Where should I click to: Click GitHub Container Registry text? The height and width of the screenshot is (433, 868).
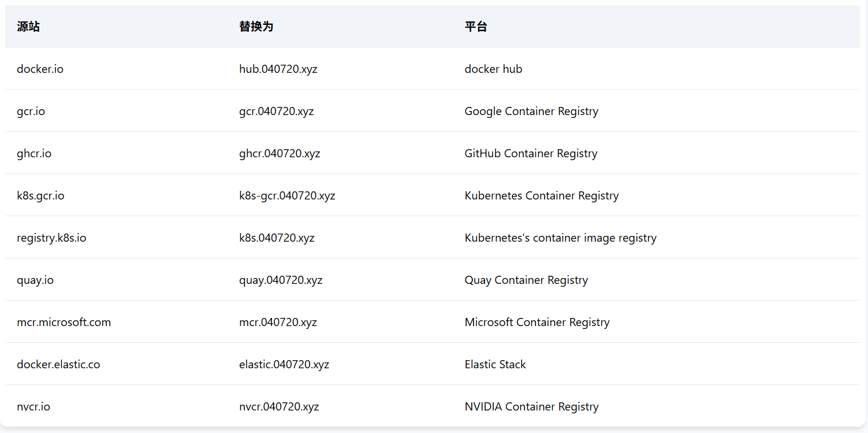click(x=531, y=153)
